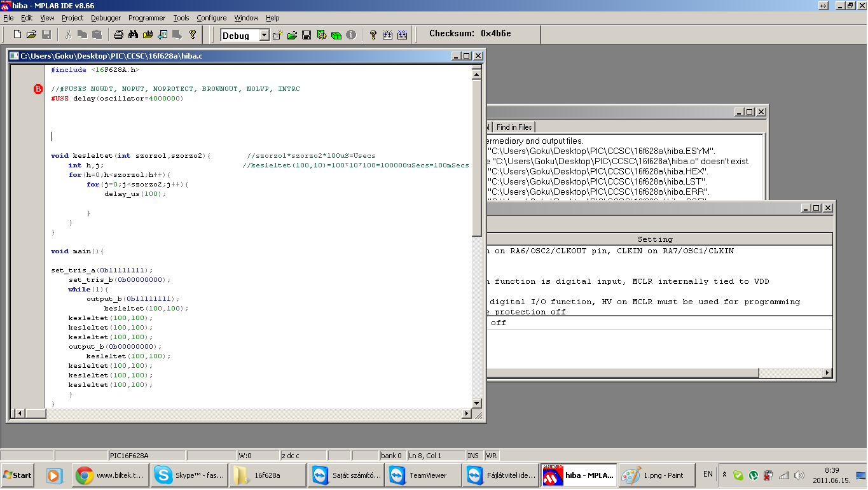Click the grayed info circle icon
The image size is (868, 490).
(x=351, y=35)
